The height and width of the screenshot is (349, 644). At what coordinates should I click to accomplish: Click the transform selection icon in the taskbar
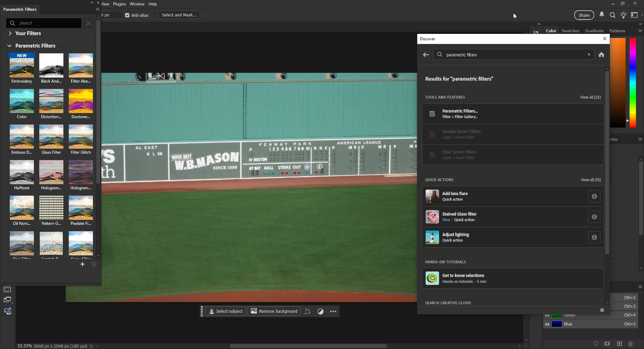coord(308,311)
